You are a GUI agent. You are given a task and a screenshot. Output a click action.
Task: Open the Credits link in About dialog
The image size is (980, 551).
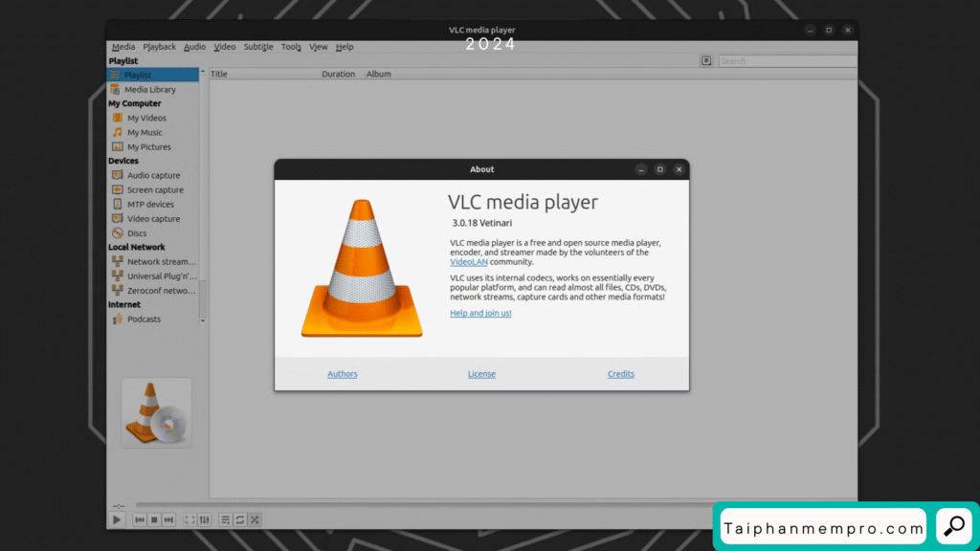tap(621, 374)
